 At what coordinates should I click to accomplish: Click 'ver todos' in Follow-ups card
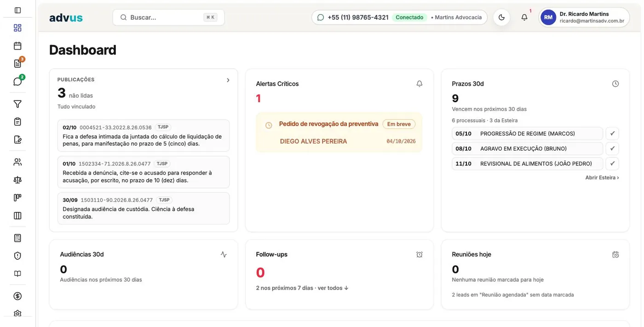click(x=333, y=288)
